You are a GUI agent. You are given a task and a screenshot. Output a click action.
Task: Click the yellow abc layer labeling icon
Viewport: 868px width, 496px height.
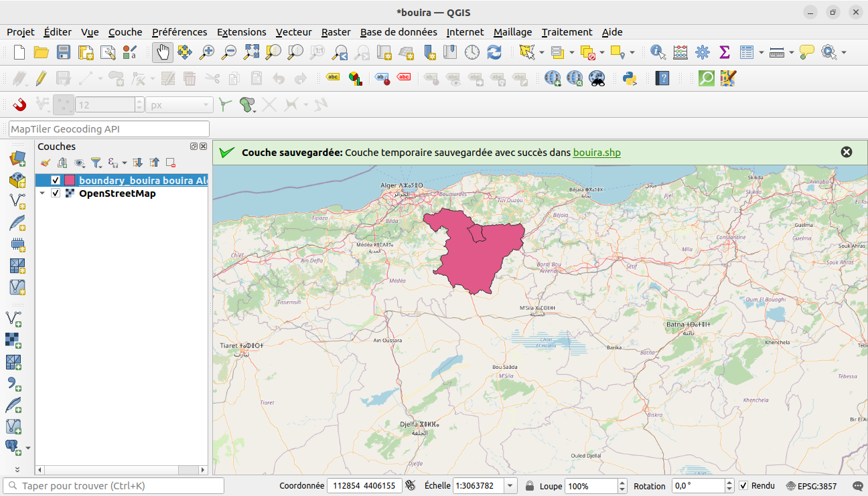333,78
